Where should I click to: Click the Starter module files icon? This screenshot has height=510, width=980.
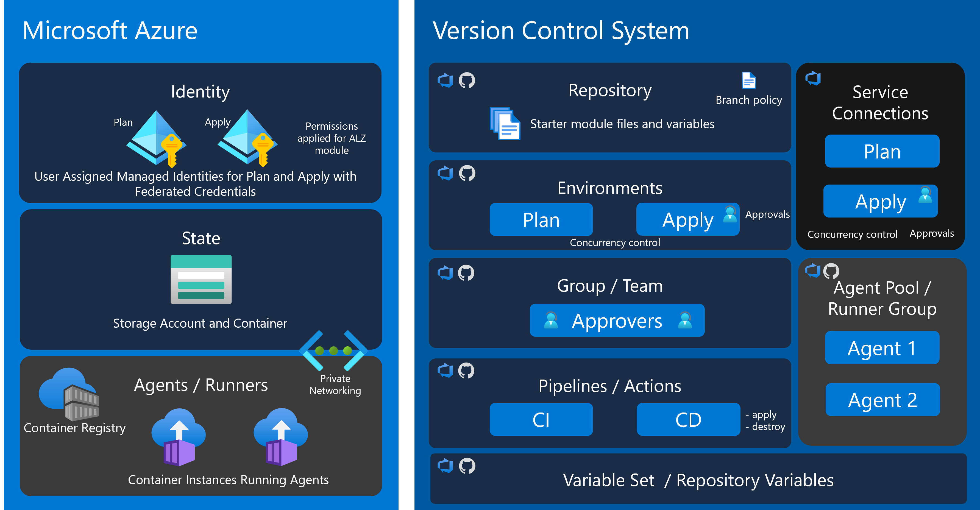click(505, 124)
